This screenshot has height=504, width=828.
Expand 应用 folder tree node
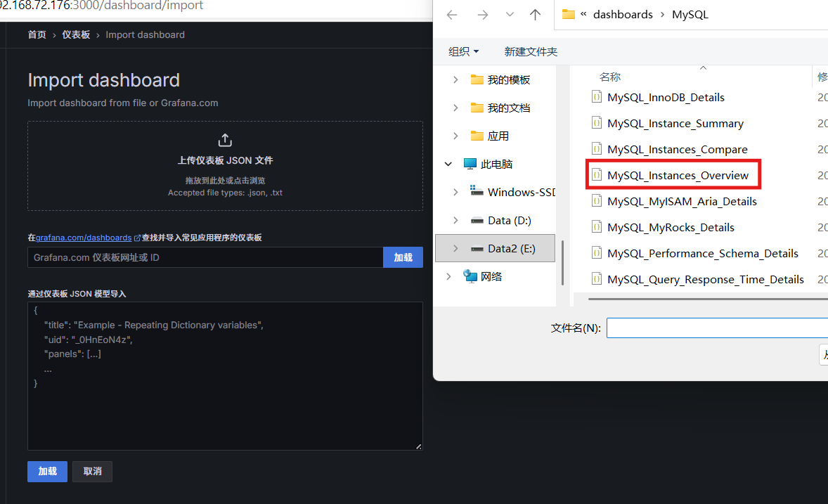[455, 136]
